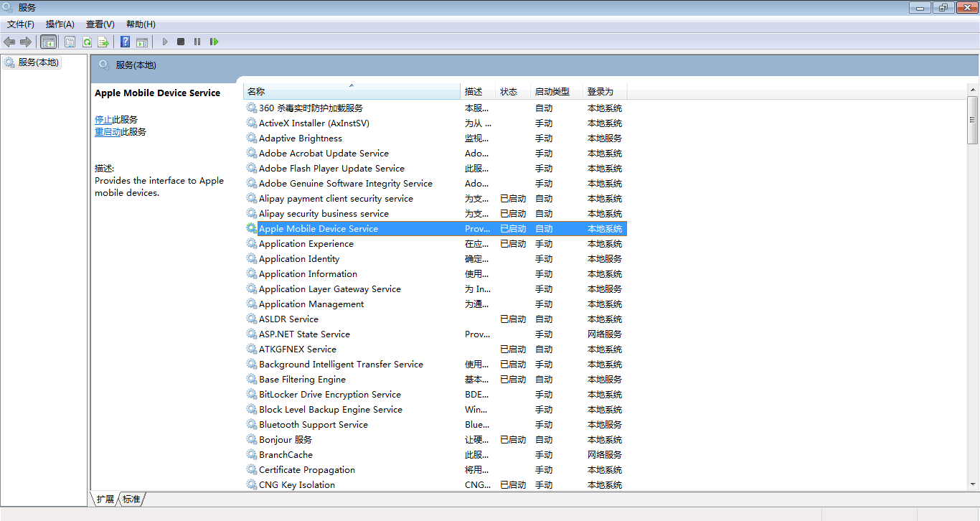980x521 pixels.
Task: Click gear icon of Application Identity row
Action: click(252, 258)
